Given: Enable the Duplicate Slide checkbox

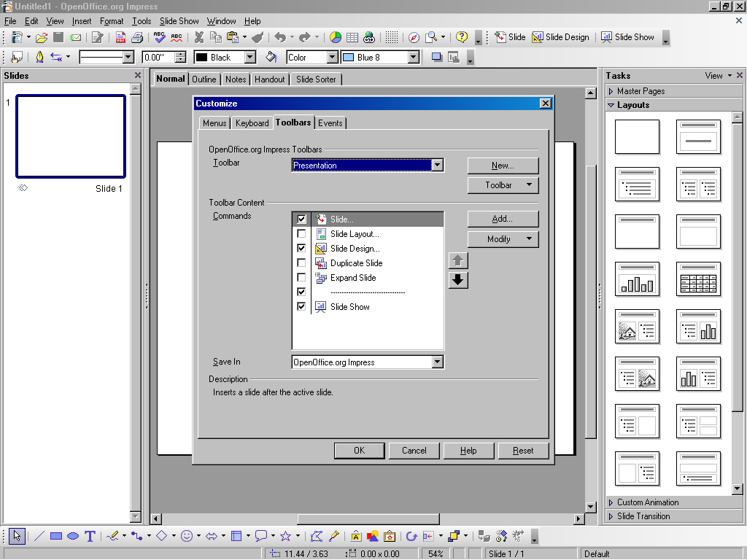Looking at the screenshot, I should (301, 262).
